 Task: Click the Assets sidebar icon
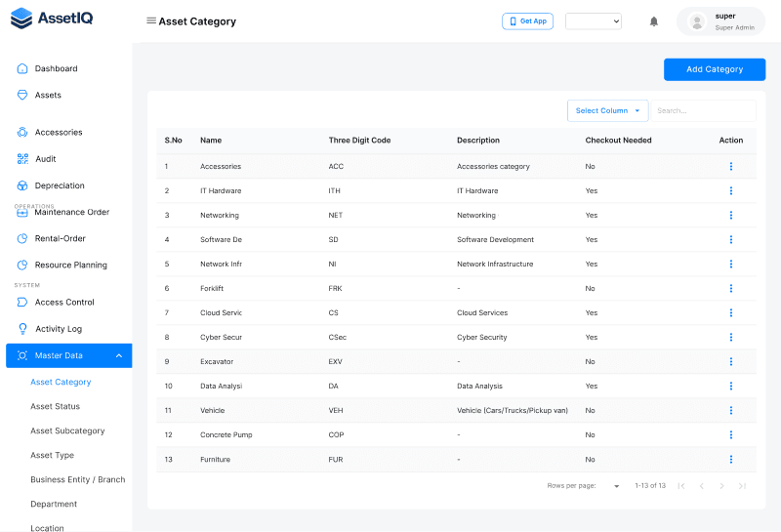[x=22, y=95]
